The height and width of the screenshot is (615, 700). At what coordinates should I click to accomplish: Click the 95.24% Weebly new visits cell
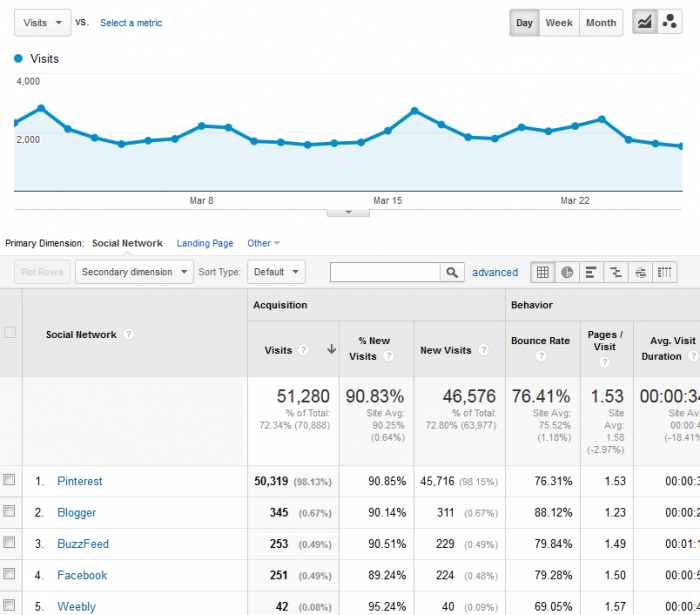tap(387, 607)
